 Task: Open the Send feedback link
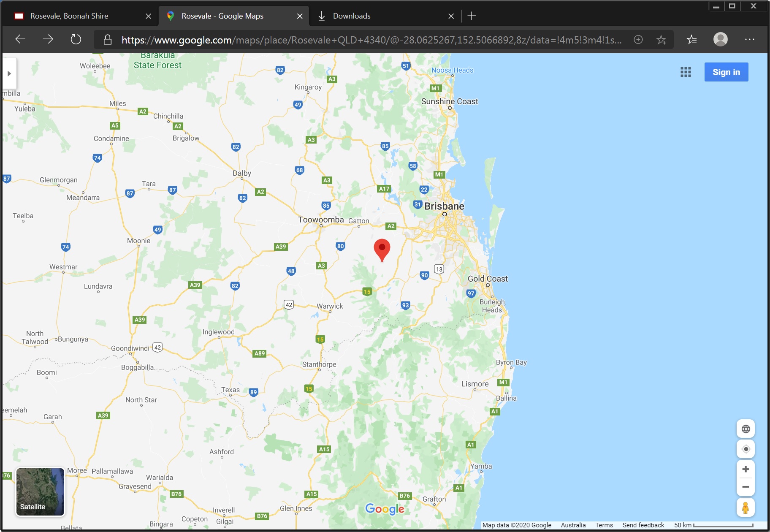coord(643,525)
